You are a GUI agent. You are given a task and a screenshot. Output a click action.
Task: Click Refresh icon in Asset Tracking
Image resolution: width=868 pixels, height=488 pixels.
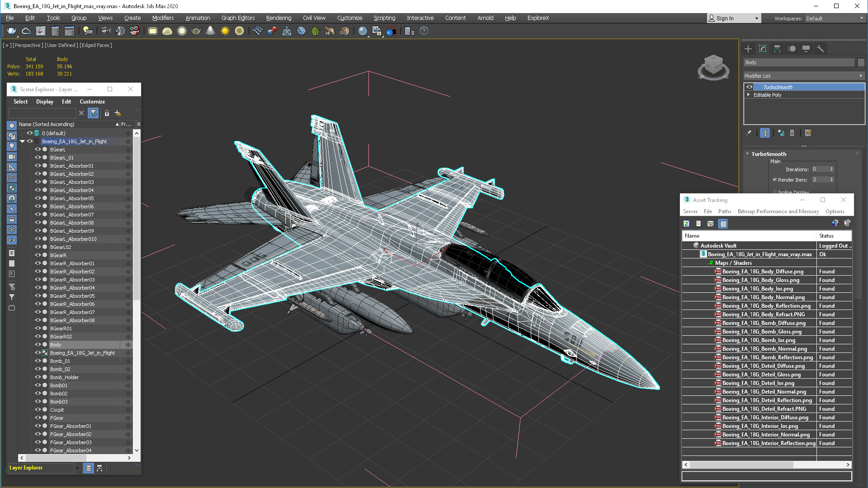click(x=686, y=224)
